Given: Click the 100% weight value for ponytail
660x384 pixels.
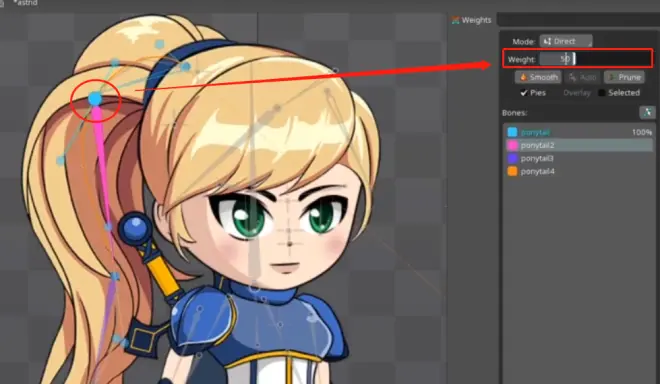Looking at the screenshot, I should click(x=641, y=132).
